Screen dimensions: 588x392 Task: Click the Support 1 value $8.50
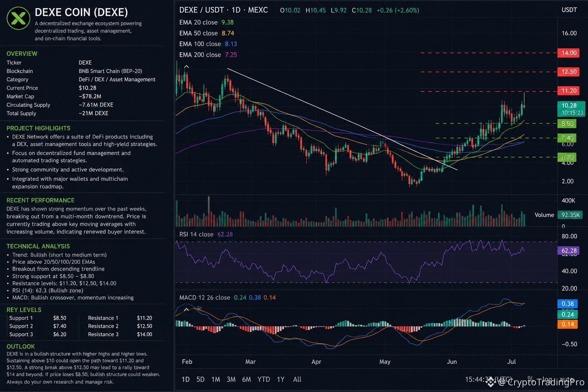(60, 318)
